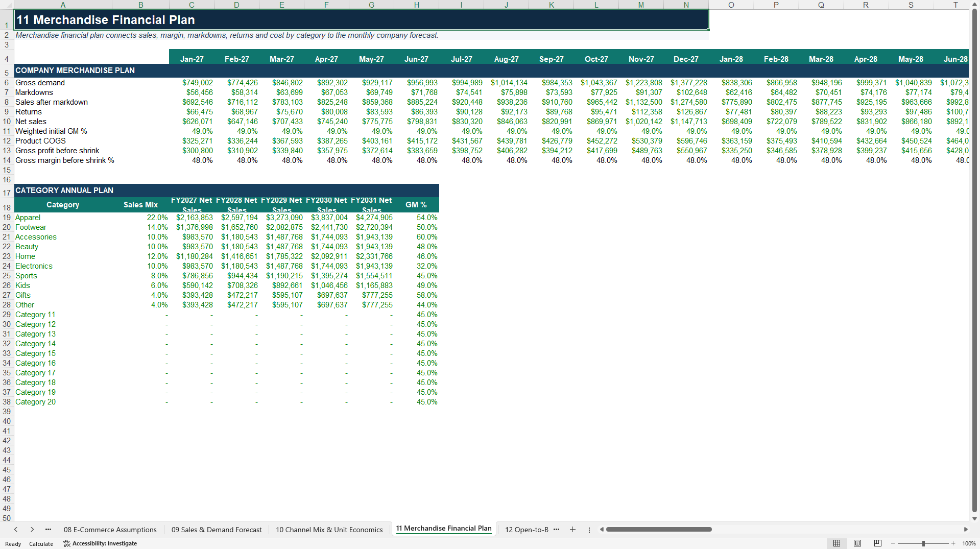Open 08 E-Commerce Assumptions sheet tab

coord(110,530)
